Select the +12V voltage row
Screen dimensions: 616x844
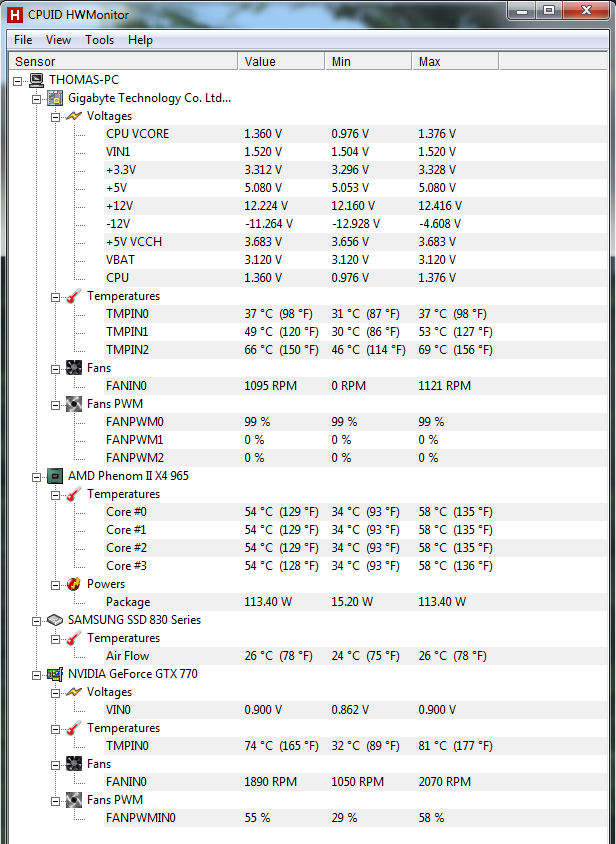click(x=355, y=206)
